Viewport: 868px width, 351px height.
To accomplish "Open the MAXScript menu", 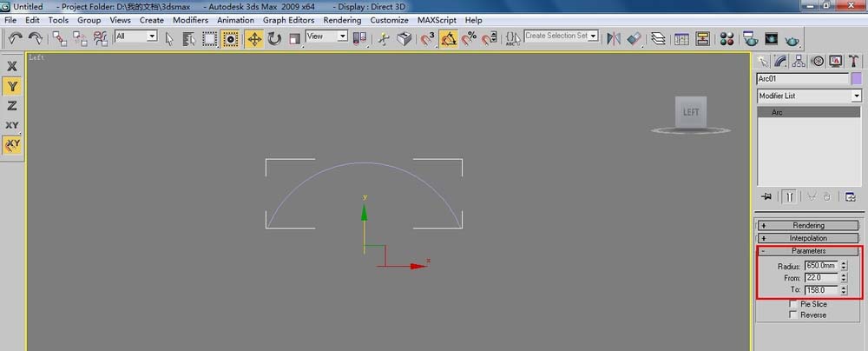I will pyautogui.click(x=437, y=20).
